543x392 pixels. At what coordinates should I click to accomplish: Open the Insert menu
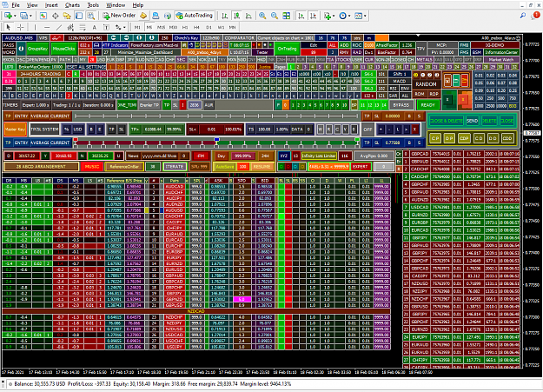(x=51, y=5)
